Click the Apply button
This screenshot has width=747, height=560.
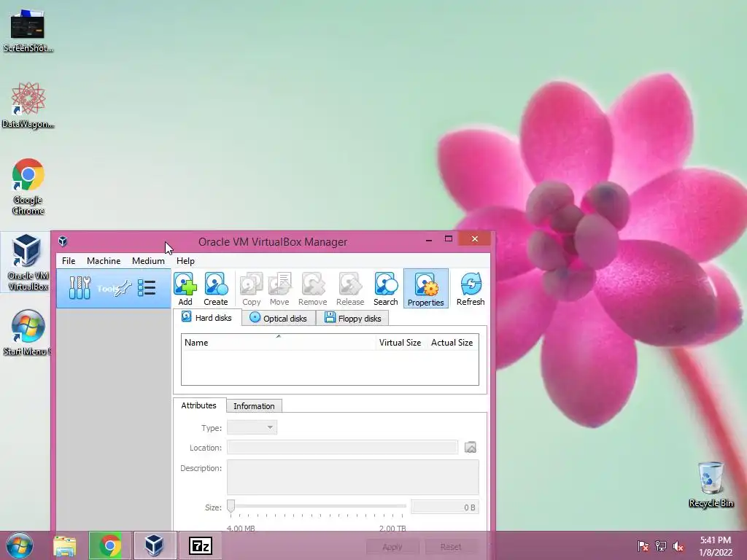tap(392, 547)
